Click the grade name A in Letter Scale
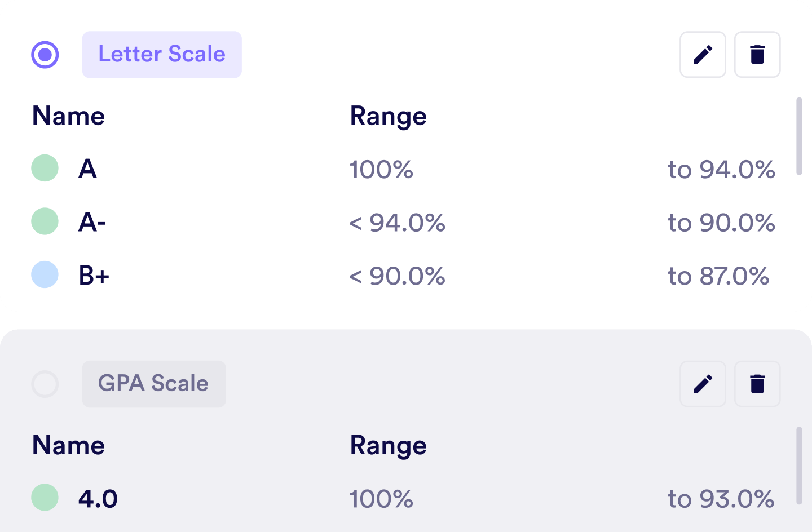Viewport: 812px width, 532px height. coord(89,169)
